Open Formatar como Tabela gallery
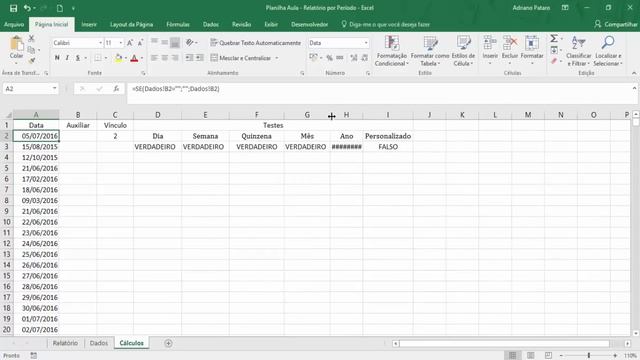This screenshot has width=640, height=360. [430, 51]
